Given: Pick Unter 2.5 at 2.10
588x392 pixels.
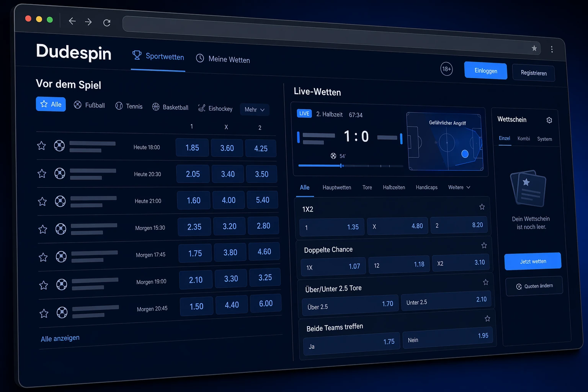Looking at the screenshot, I should pyautogui.click(x=446, y=301).
